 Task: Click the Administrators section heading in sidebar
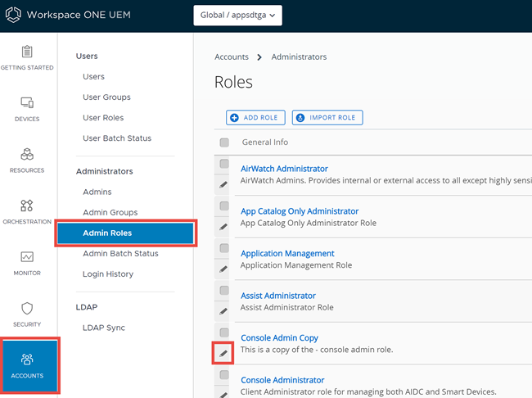coord(105,171)
